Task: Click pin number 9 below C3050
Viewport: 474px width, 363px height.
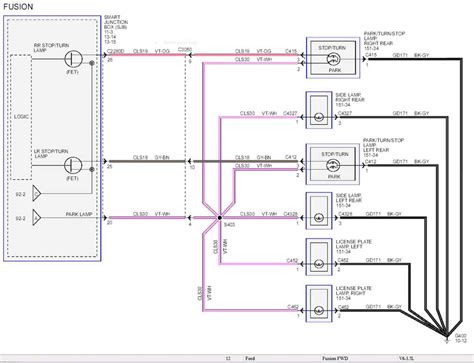Action: [x=190, y=61]
